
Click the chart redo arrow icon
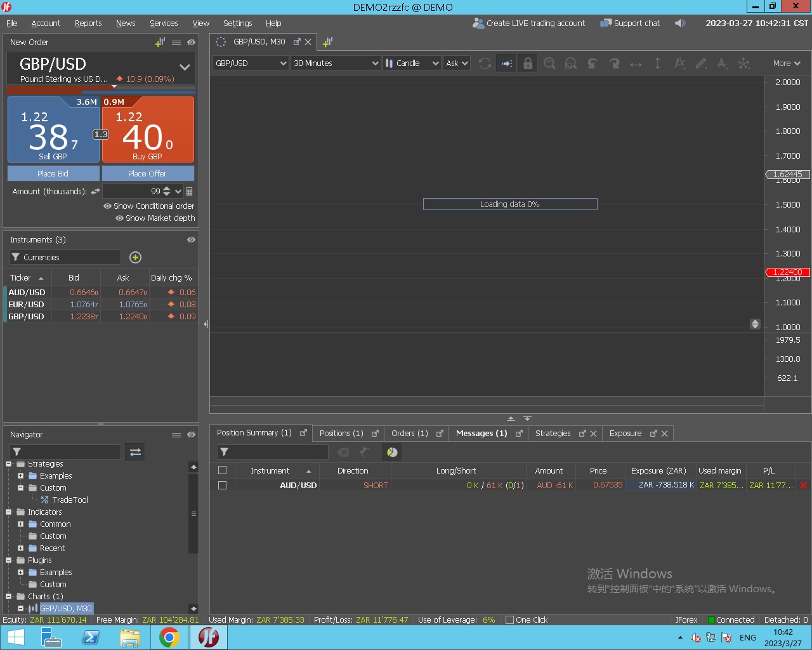tap(614, 63)
